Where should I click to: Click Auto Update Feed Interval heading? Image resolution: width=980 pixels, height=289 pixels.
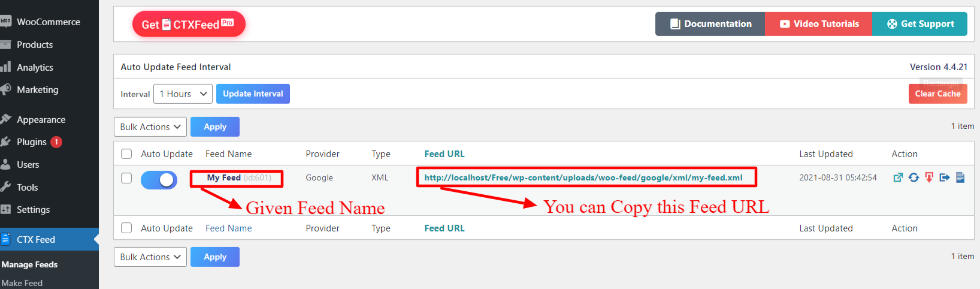coord(176,67)
